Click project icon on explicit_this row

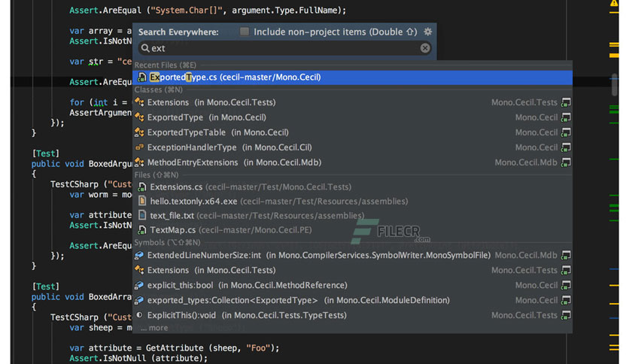(x=566, y=286)
